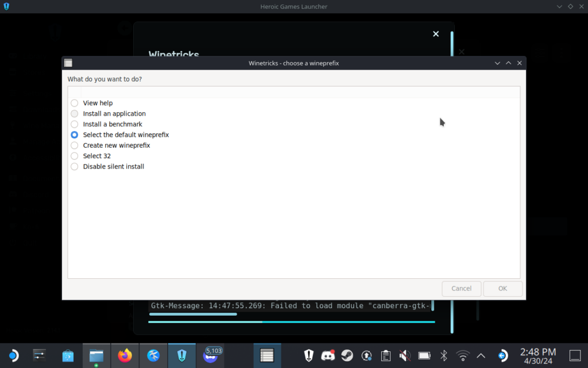Open clipboard tray icon
This screenshot has height=368, width=588.
pos(385,355)
